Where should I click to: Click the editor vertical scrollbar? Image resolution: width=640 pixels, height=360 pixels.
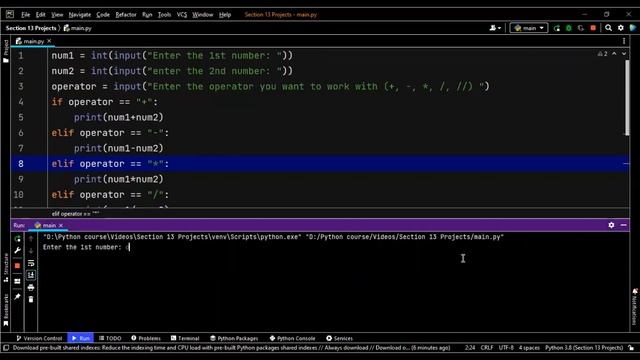click(x=627, y=97)
